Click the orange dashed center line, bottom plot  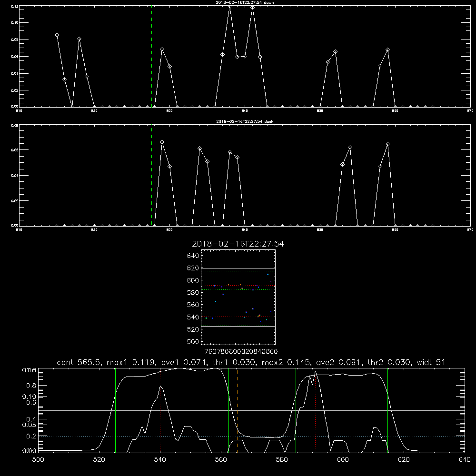click(238, 410)
